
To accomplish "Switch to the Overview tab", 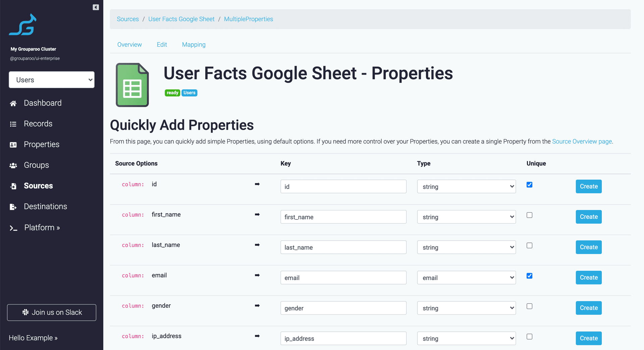I will pos(129,45).
